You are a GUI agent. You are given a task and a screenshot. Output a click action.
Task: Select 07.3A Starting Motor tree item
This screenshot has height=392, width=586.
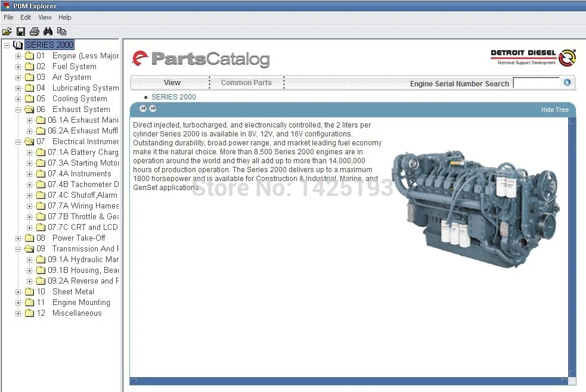83,163
